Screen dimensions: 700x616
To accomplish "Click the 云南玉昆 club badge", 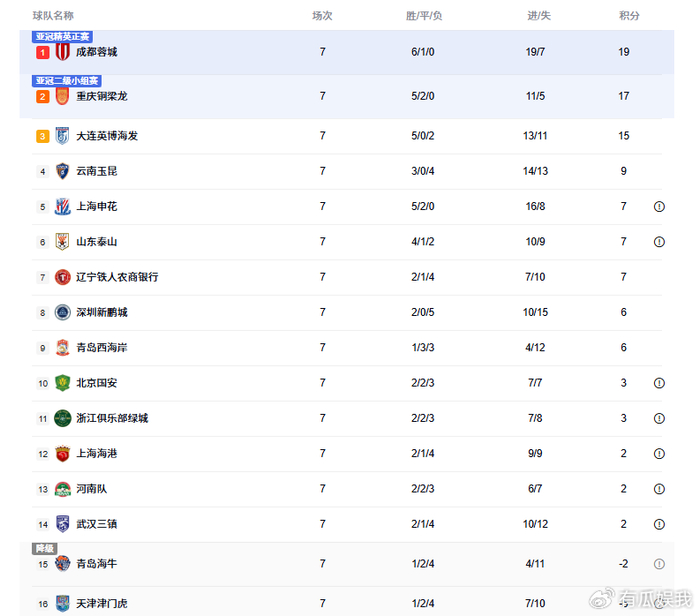I will (x=62, y=171).
